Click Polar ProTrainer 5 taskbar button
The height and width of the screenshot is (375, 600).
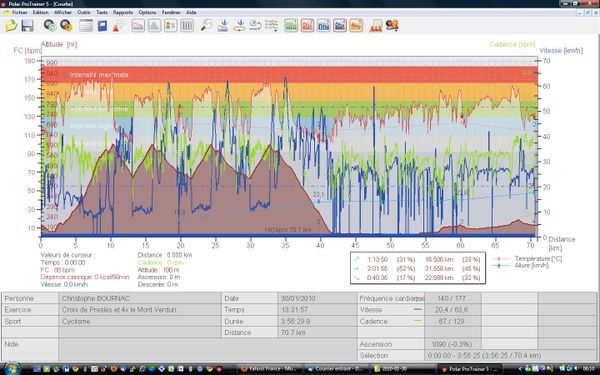tap(470, 368)
